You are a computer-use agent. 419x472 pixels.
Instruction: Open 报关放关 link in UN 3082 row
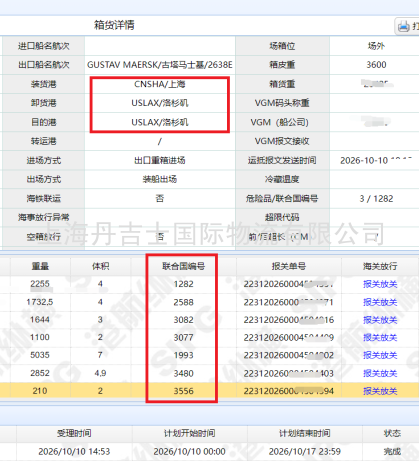point(380,320)
